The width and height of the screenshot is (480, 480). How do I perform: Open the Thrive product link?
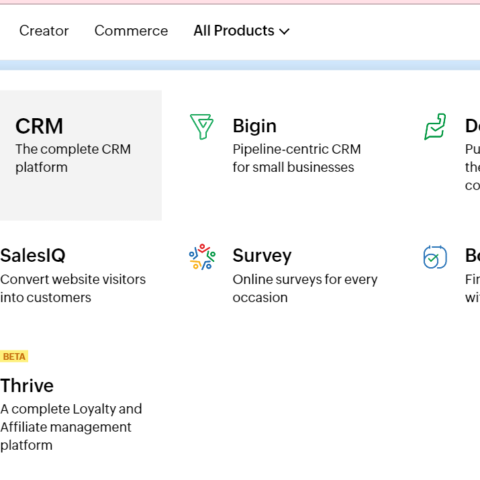pyautogui.click(x=27, y=386)
